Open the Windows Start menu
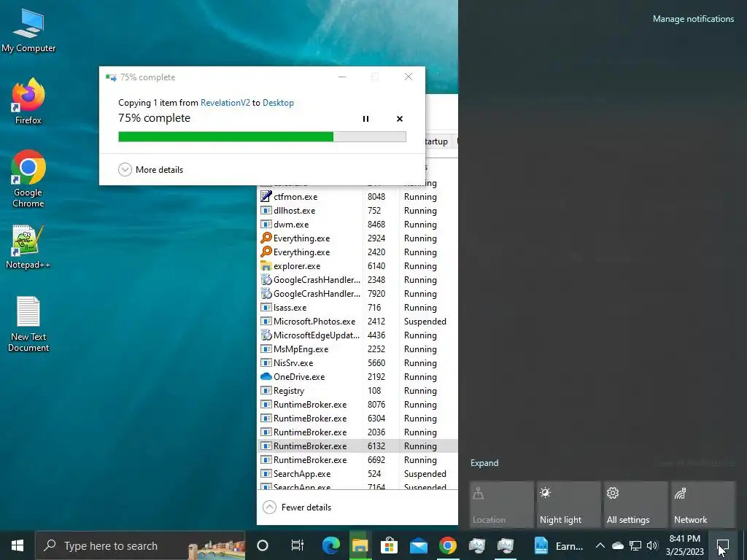The height and width of the screenshot is (560, 747). pos(18,545)
